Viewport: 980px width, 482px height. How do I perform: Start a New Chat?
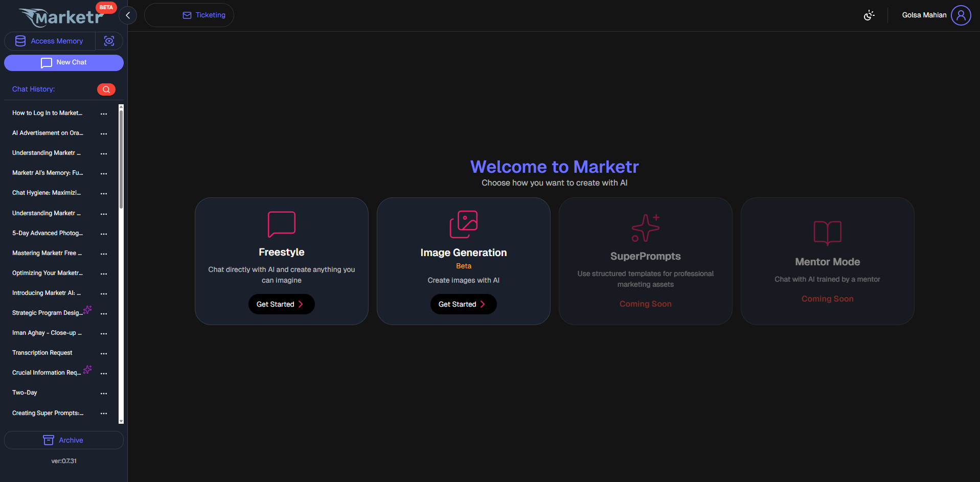[x=64, y=62]
